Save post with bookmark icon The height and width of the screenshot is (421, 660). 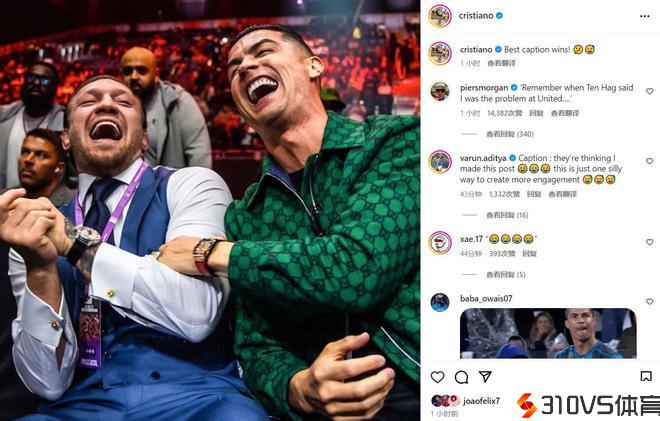pyautogui.click(x=646, y=376)
